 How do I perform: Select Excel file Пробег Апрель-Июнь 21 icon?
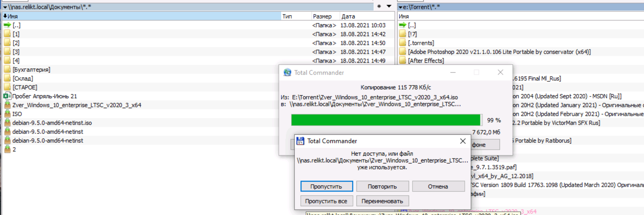point(7,96)
